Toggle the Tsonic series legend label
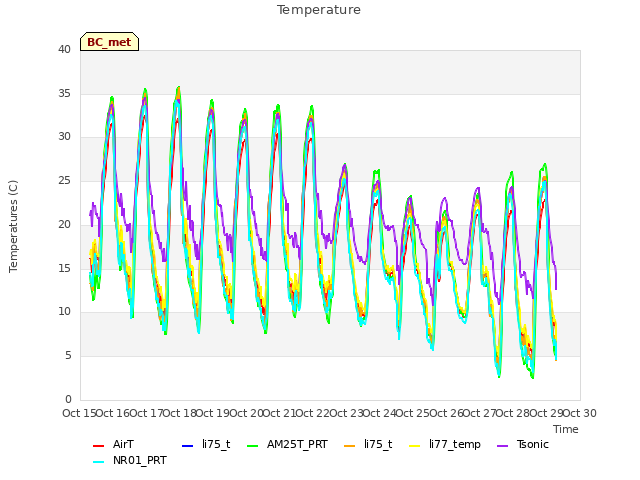Viewport: 640px width, 480px height. click(533, 444)
